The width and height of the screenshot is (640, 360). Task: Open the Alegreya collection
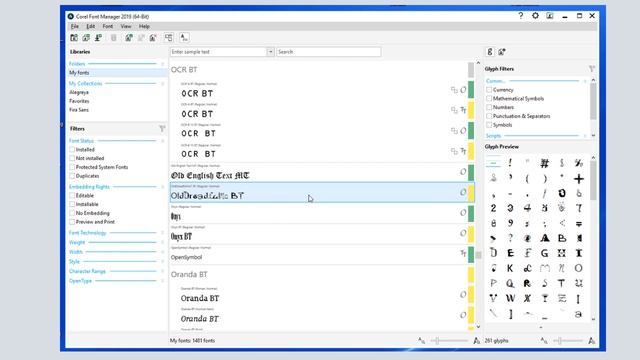(79, 92)
